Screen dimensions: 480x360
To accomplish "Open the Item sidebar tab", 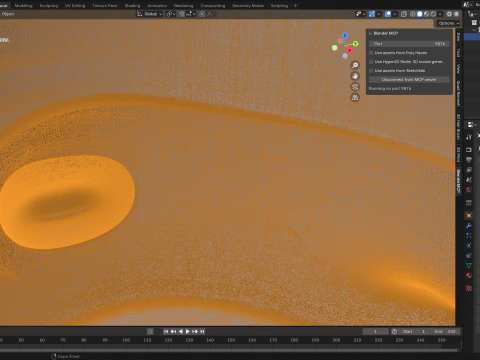I will point(458,37).
